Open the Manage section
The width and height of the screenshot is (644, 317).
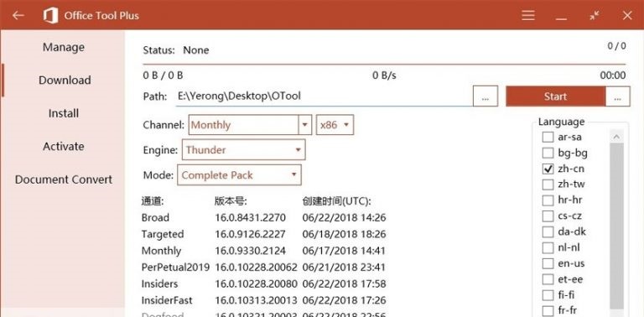64,47
